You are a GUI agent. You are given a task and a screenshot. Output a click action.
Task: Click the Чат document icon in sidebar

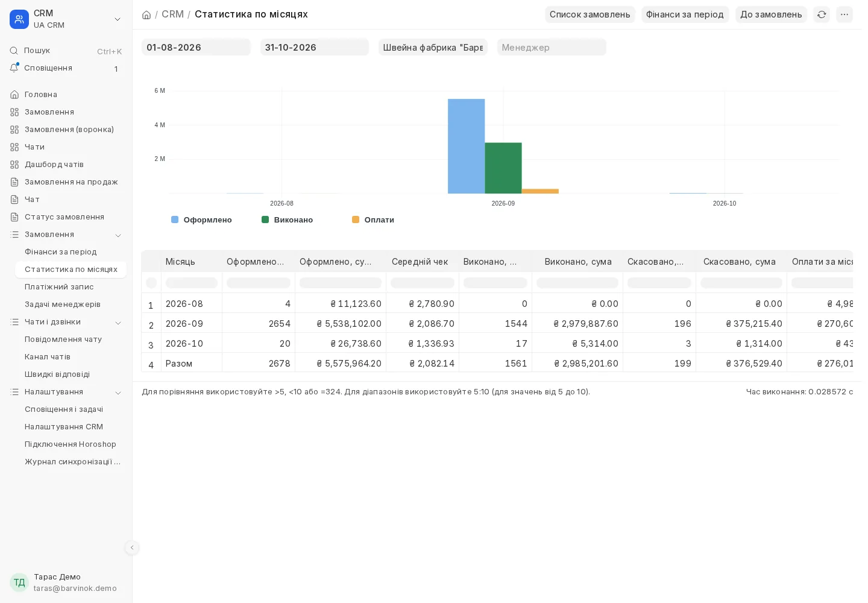[14, 200]
